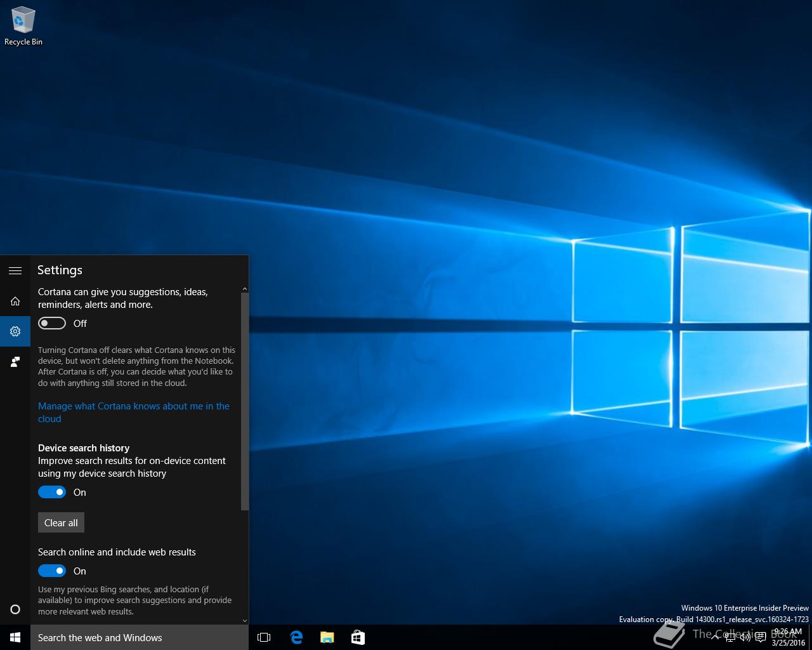812x650 pixels.
Task: Turn off Search online web results toggle
Action: pyautogui.click(x=52, y=571)
